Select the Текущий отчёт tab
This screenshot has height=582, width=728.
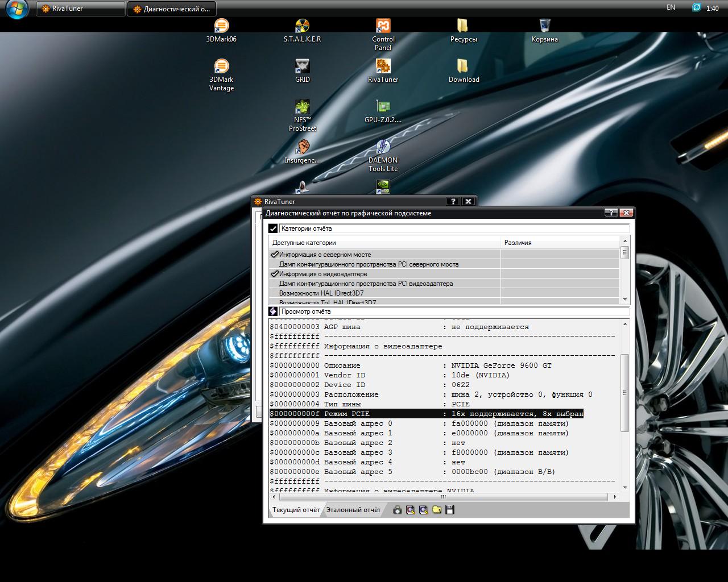(295, 510)
